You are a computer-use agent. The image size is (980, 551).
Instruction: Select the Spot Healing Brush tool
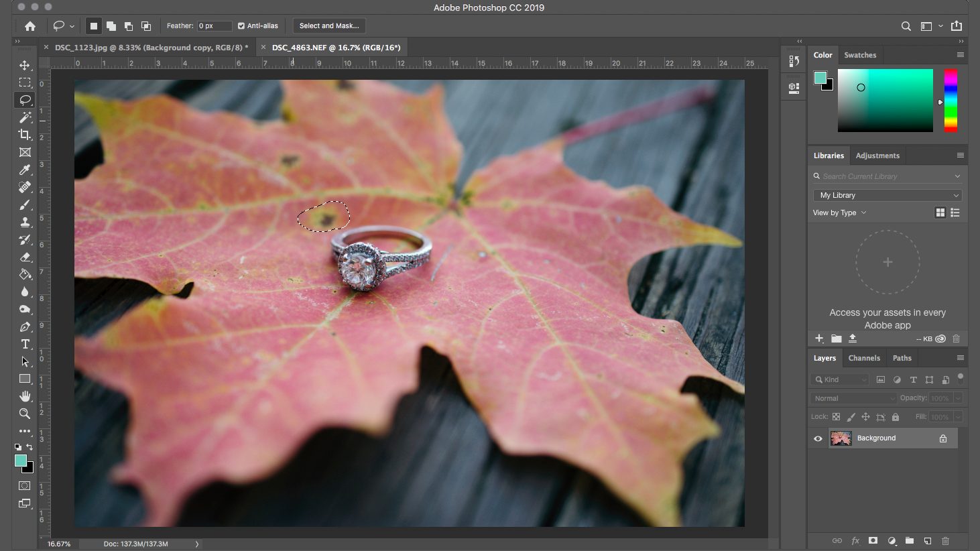[25, 187]
